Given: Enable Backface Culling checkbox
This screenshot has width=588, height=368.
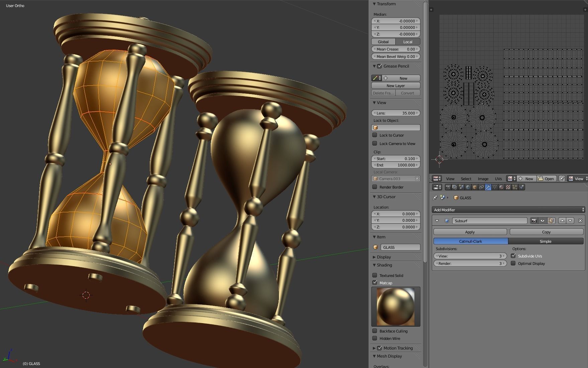Looking at the screenshot, I should click(x=375, y=331).
